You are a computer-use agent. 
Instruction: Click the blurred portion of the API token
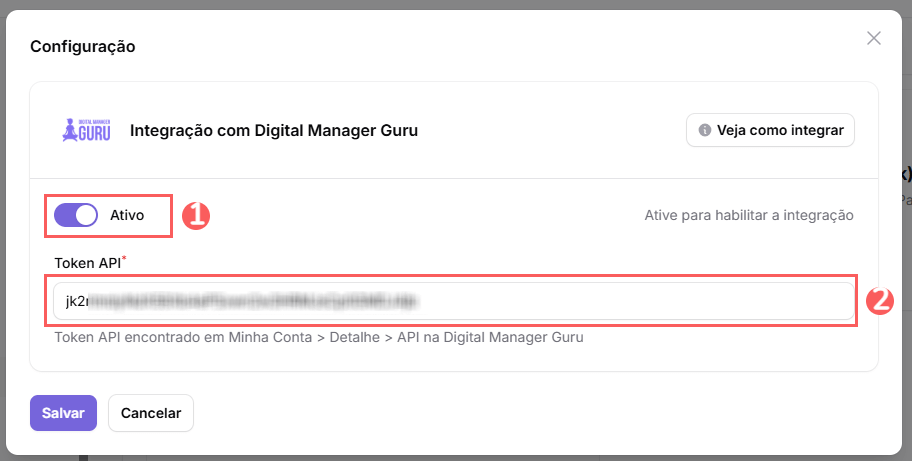[x=250, y=300]
